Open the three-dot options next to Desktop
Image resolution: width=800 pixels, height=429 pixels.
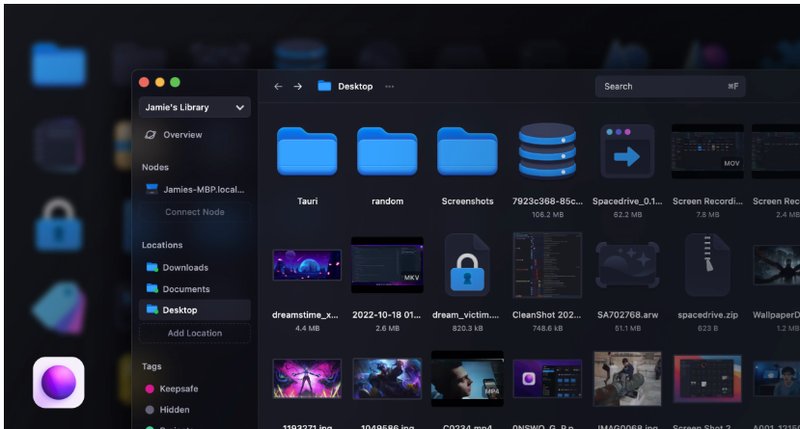point(389,87)
